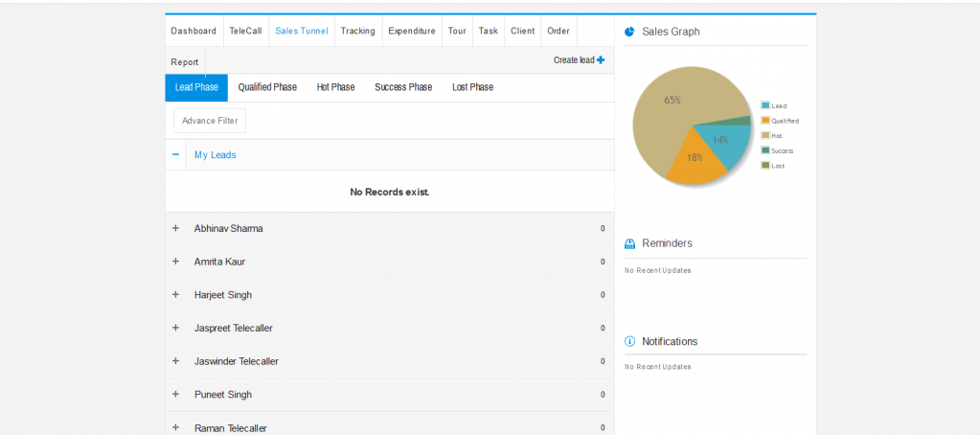This screenshot has height=435, width=980.
Task: Expand Jaspreet Telecaller's leads
Action: 175,328
